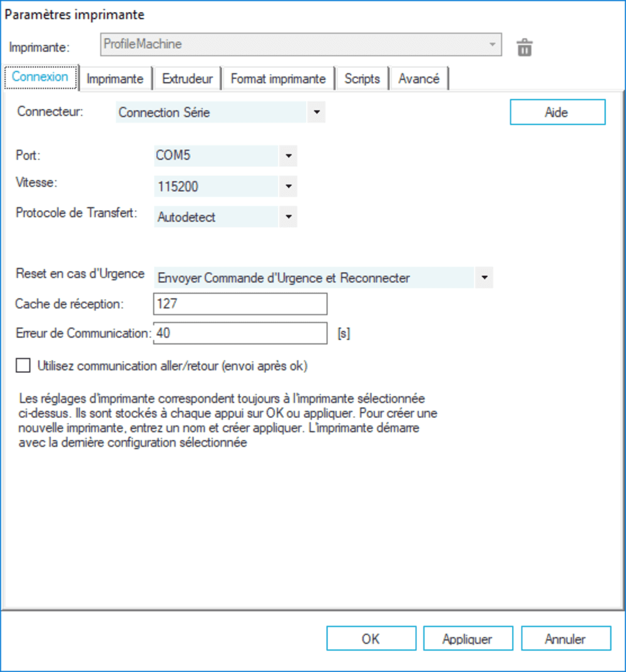This screenshot has height=672, width=626.
Task: Select the Port label text
Action: (x=28, y=155)
